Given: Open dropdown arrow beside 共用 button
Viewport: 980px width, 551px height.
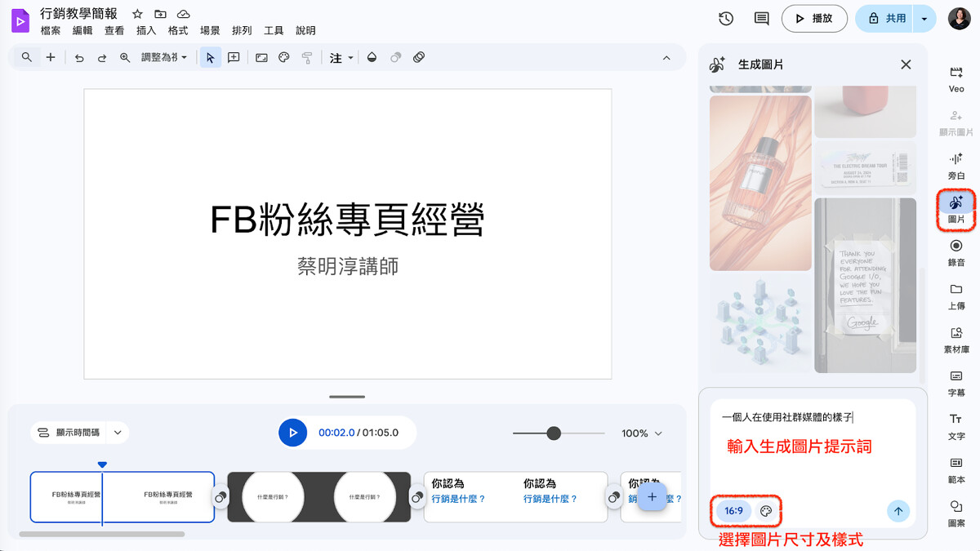Looking at the screenshot, I should [924, 19].
